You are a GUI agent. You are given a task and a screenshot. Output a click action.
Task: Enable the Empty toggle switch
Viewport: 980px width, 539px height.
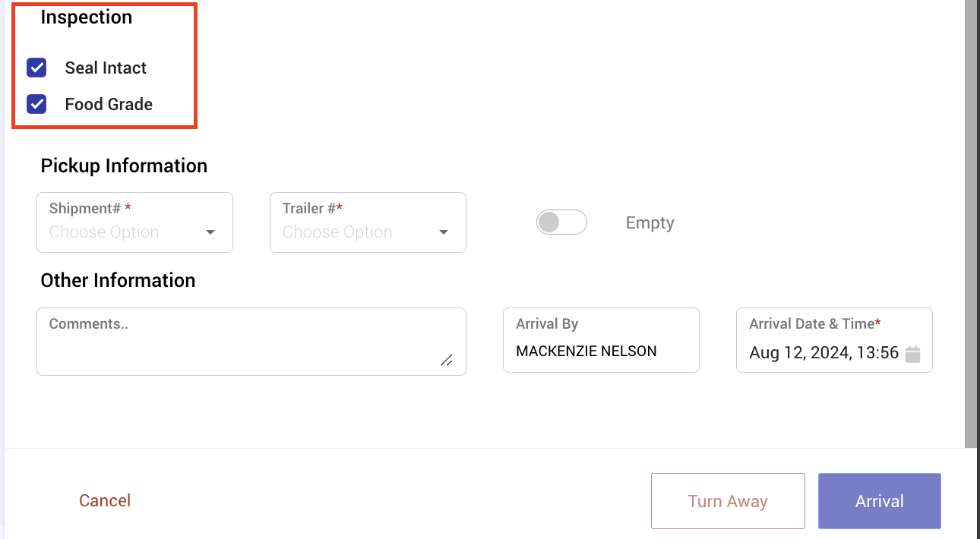point(561,222)
